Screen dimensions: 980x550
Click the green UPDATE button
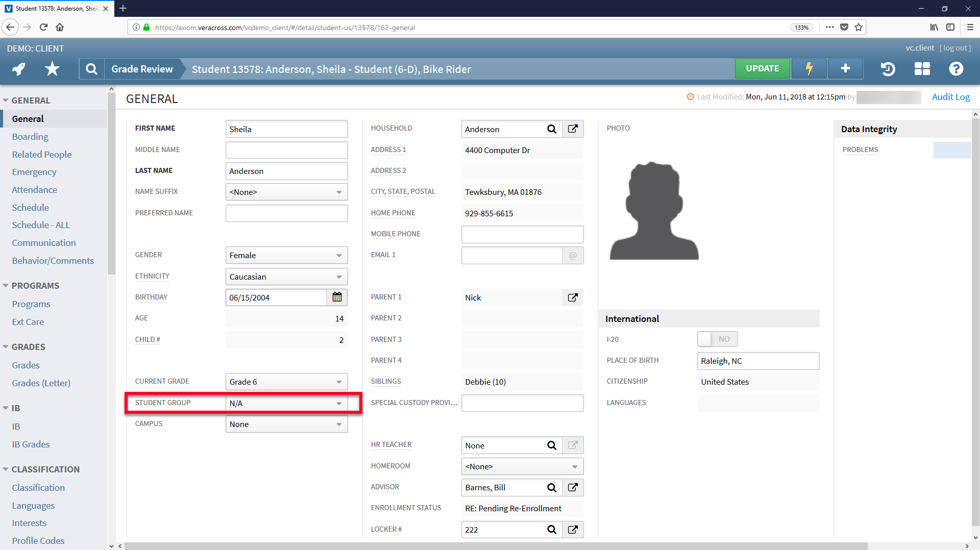click(x=762, y=69)
